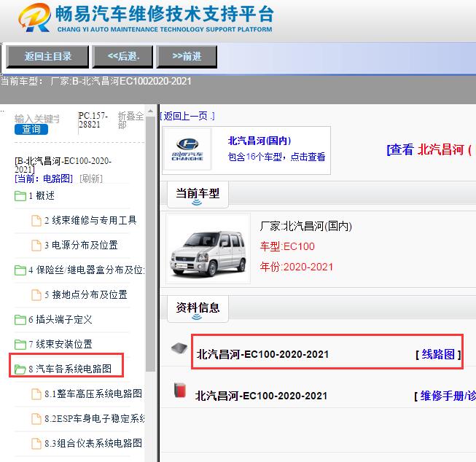The width and height of the screenshot is (476, 462).
Task: Click 年份:2020-2021 text
Action: pyautogui.click(x=296, y=267)
